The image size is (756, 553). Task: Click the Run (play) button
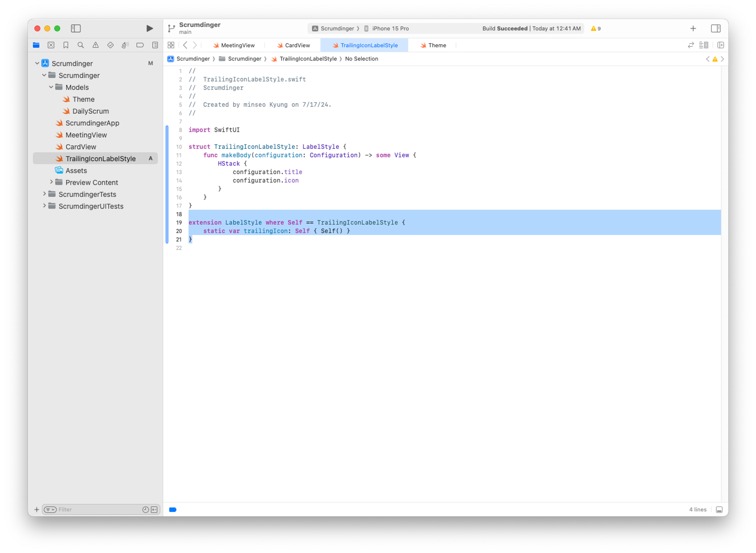coord(149,28)
